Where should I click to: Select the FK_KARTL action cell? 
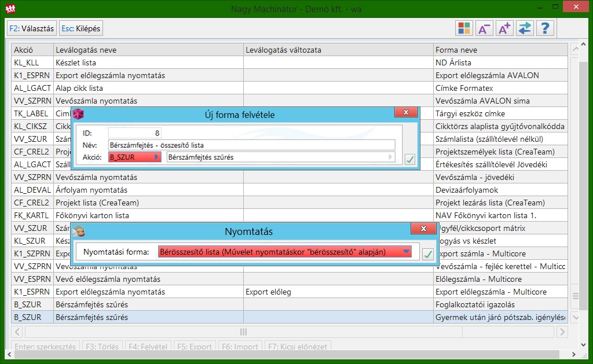click(x=32, y=215)
